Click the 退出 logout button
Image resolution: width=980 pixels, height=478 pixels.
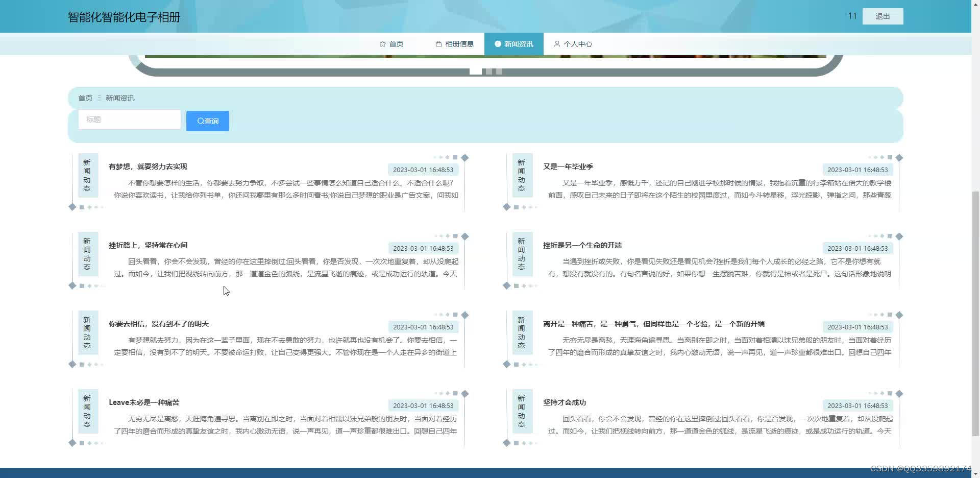click(x=883, y=16)
